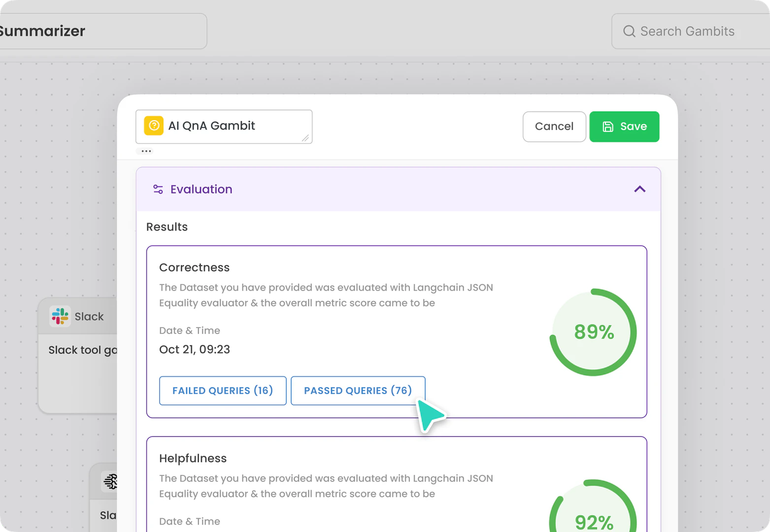This screenshot has width=770, height=532.
Task: Click the Cancel button
Action: [554, 127]
